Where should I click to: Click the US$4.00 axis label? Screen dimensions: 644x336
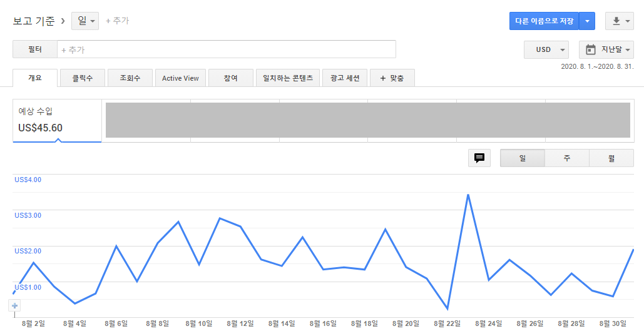pos(28,180)
